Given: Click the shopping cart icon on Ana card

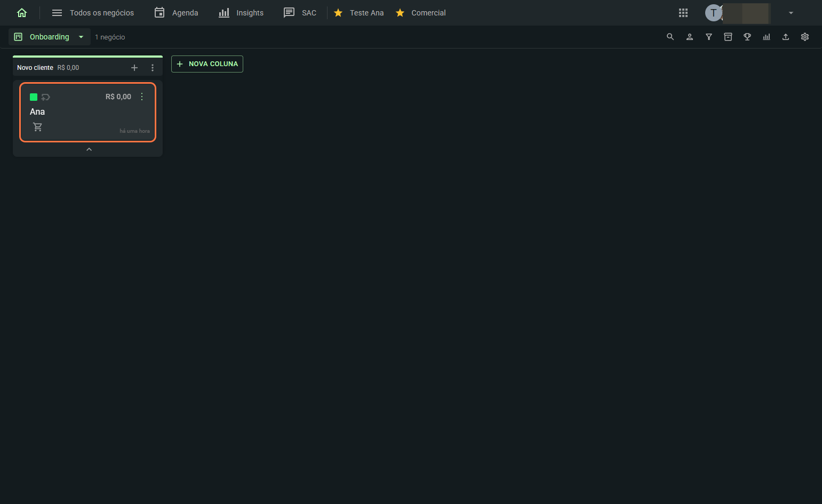Looking at the screenshot, I should tap(37, 127).
